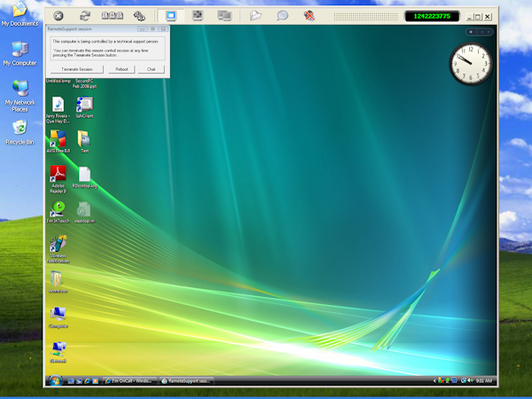Viewport: 532px width, 399px height.
Task: Click the refresh arrows toolbar icon
Action: pyautogui.click(x=85, y=15)
